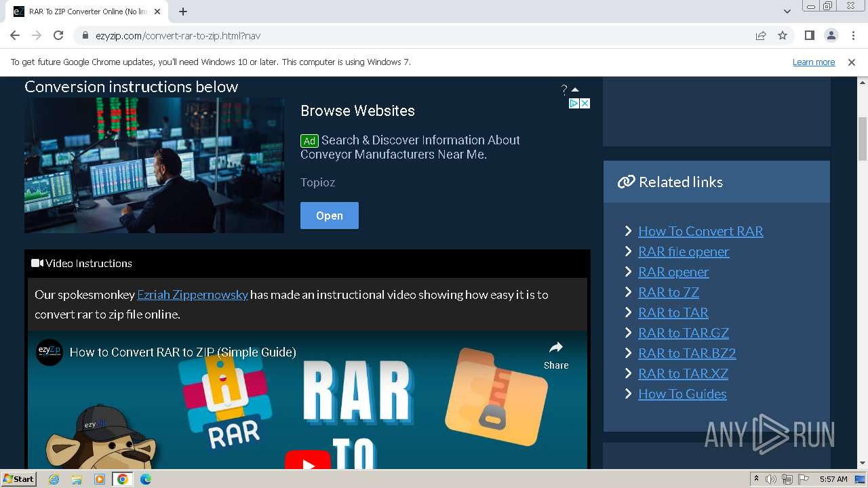Open the Ezriah Zippernowsky link

[193, 294]
